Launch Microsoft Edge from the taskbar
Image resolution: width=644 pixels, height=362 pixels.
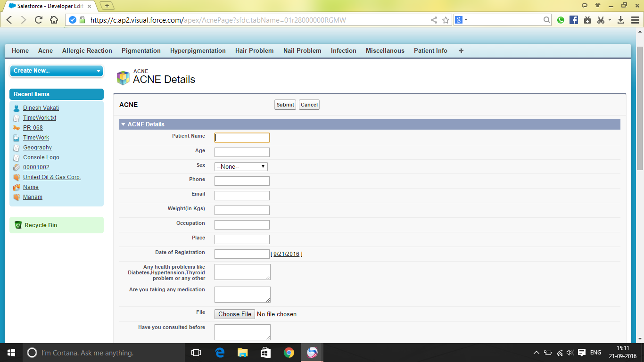[220, 353]
